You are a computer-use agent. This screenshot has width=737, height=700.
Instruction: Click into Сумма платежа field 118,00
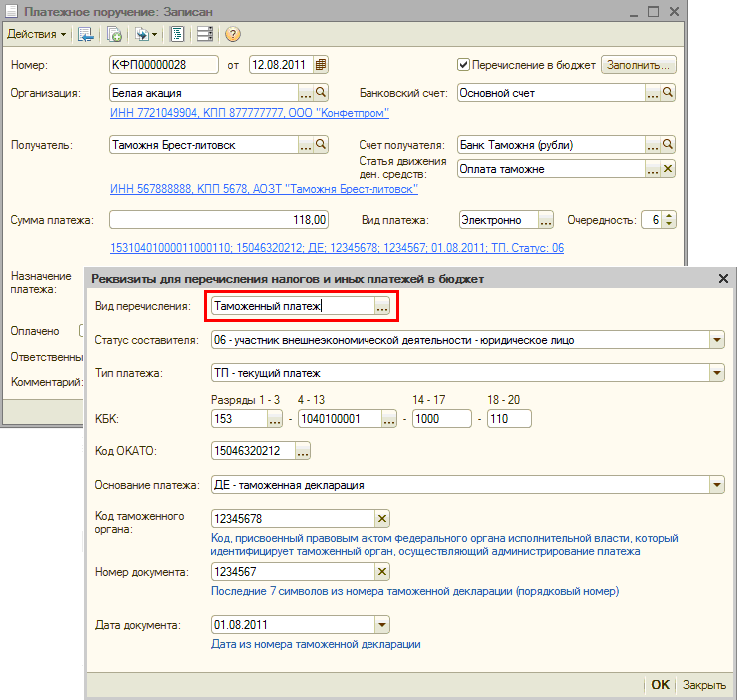click(219, 220)
